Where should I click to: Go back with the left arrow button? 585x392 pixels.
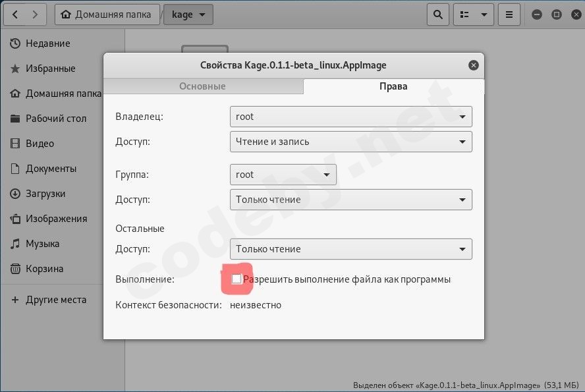[15, 14]
